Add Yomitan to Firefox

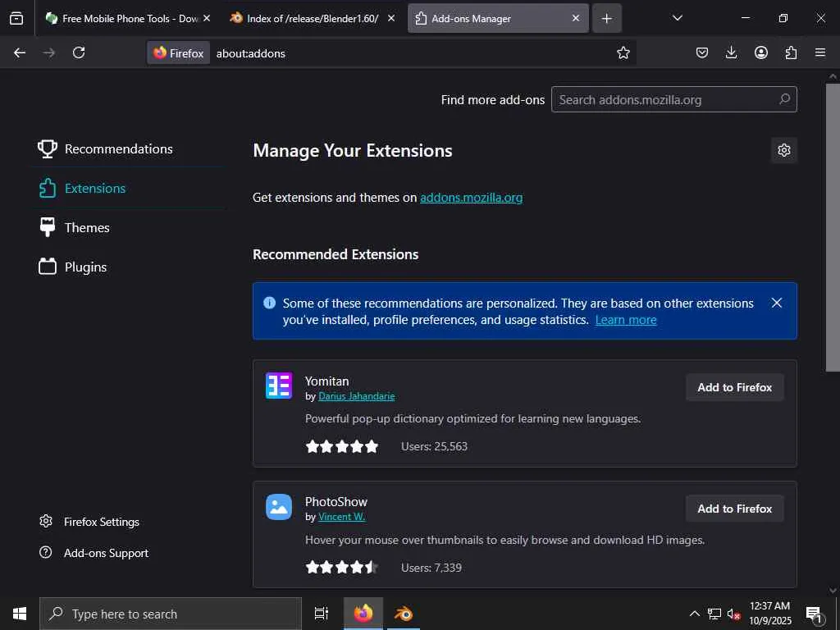[x=734, y=387]
